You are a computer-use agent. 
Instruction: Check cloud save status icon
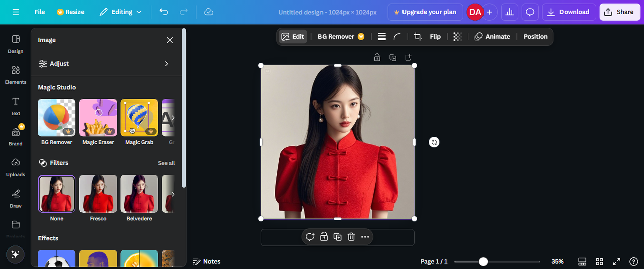[x=209, y=12]
